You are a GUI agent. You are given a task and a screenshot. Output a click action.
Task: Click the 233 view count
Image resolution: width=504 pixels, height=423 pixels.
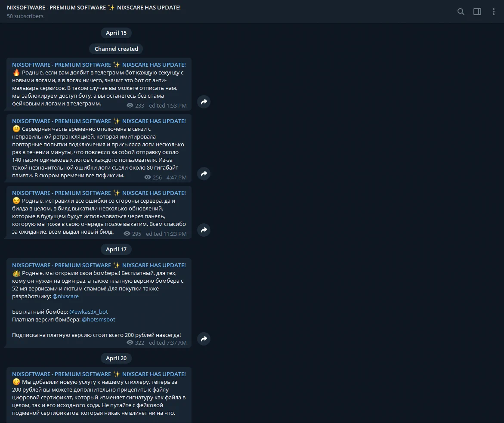pos(135,106)
